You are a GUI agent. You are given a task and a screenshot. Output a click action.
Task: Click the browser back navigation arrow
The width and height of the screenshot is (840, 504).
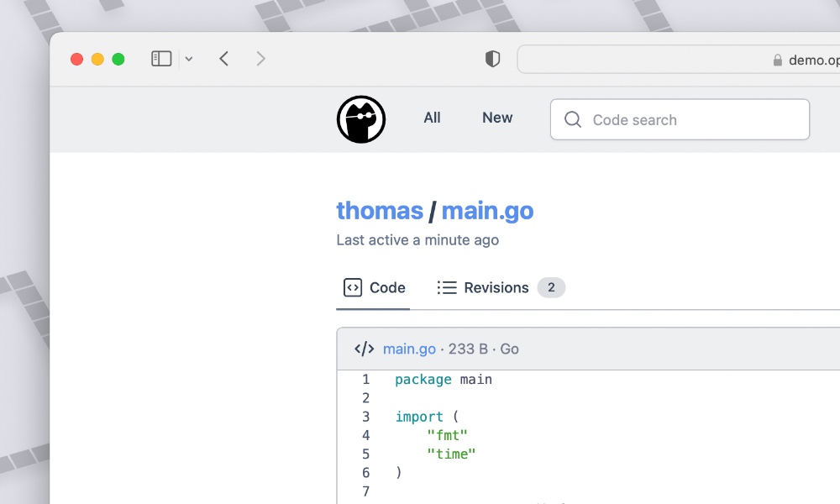pos(223,59)
